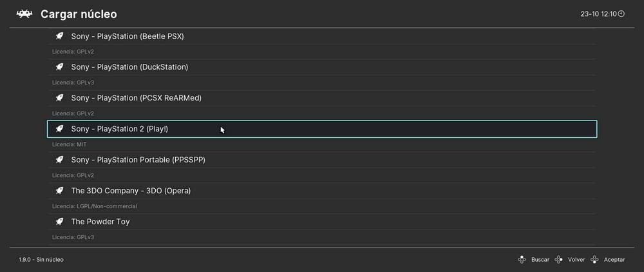
Task: Load the Sony - PlayStation 2 (Play!) core
Action: click(322, 129)
